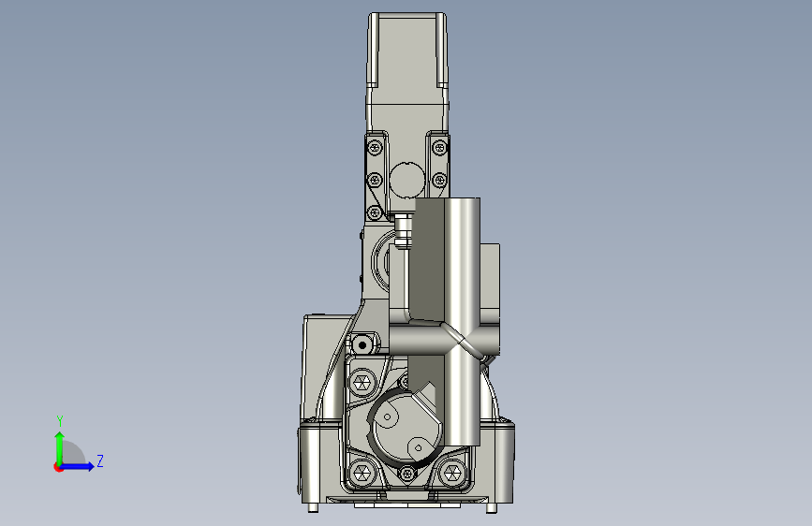Click the green Y axis arrow of the triad
812x526 pixels.
[x=60, y=447]
